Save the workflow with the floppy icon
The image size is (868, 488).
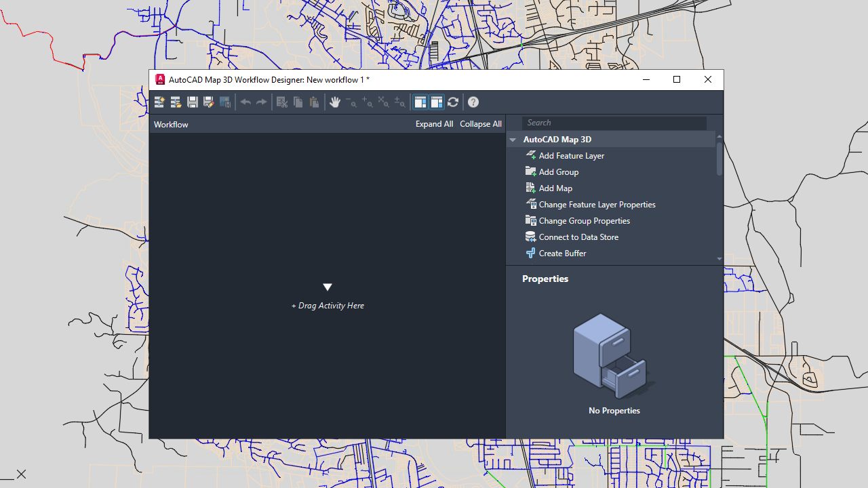(193, 102)
